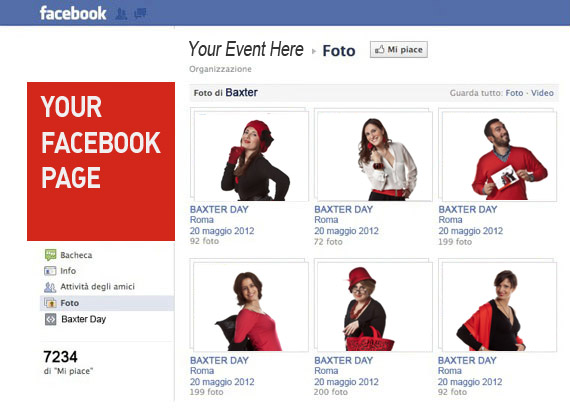The height and width of the screenshot is (412, 570).
Task: Click the Attività degli amici people icon
Action: 50,287
